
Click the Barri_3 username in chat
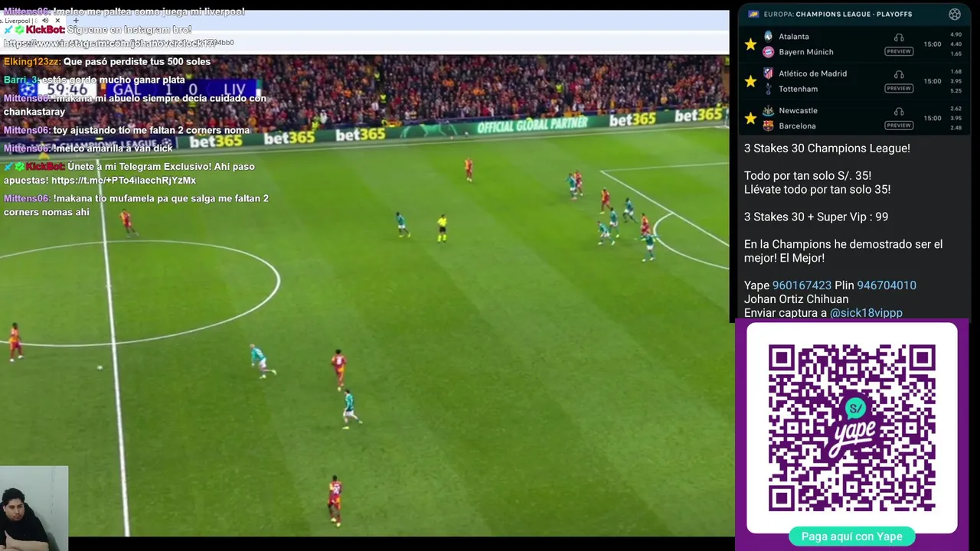(21, 80)
